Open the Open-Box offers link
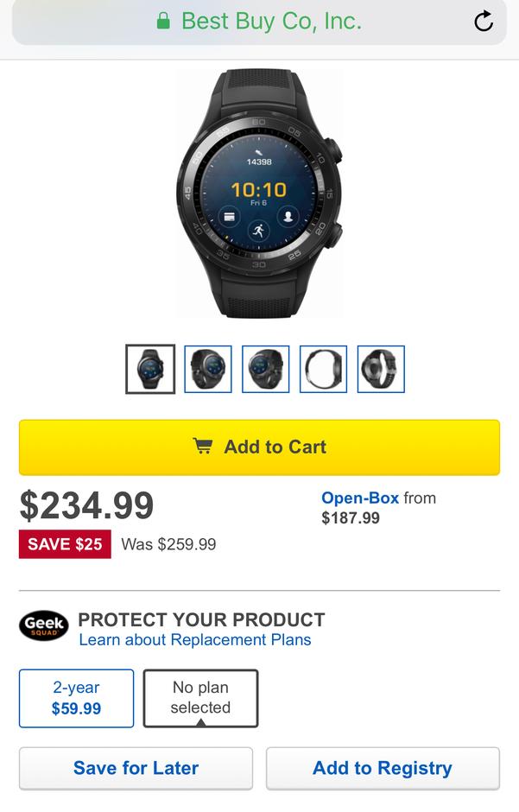519x812 pixels. (360, 498)
